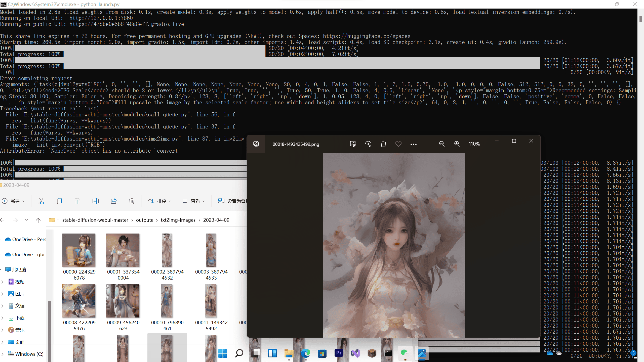Zoom out of the photo
Image resolution: width=644 pixels, height=362 pixels.
442,144
